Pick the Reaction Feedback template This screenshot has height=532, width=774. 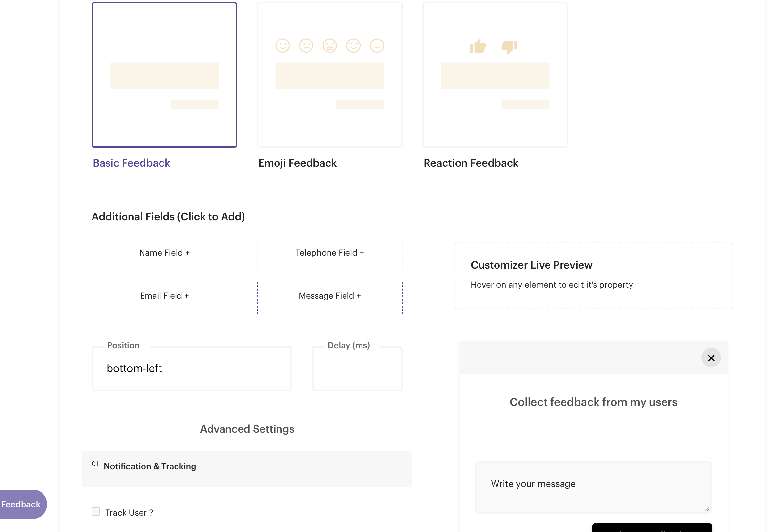coord(495,75)
